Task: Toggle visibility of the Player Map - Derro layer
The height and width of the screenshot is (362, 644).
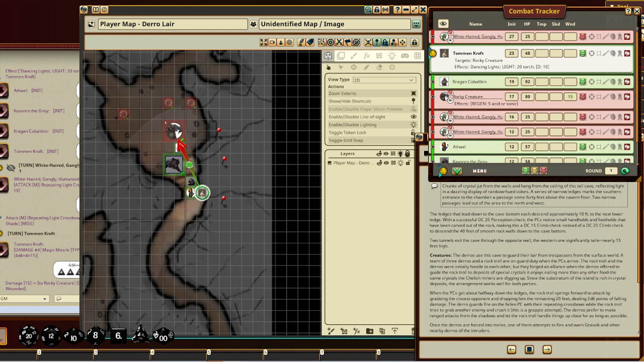Action: pos(386,162)
